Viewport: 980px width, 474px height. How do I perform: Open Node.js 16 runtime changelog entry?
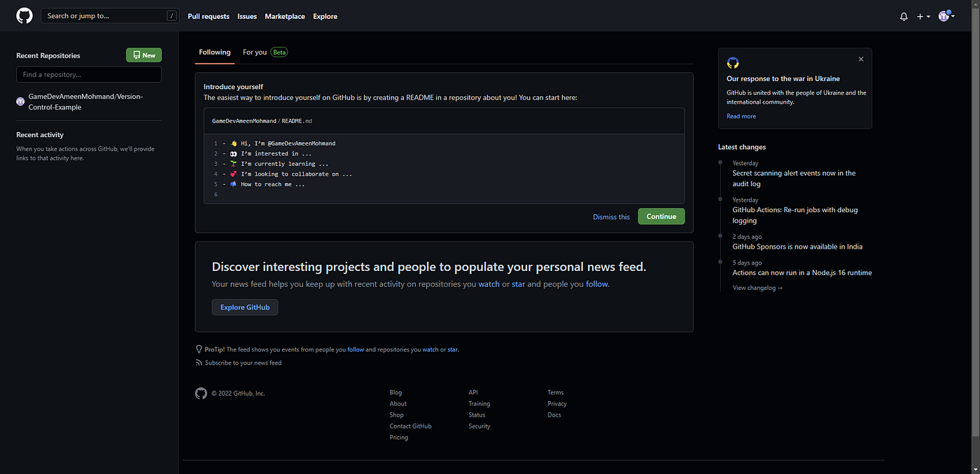[x=802, y=273]
